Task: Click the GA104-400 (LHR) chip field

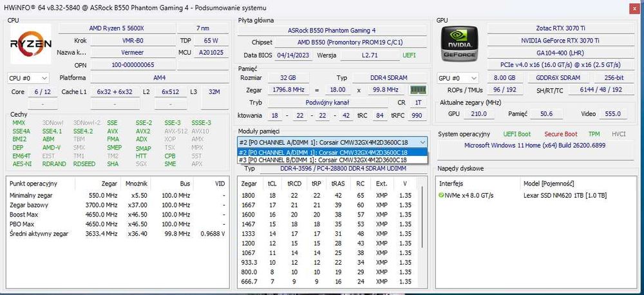Action: point(561,53)
